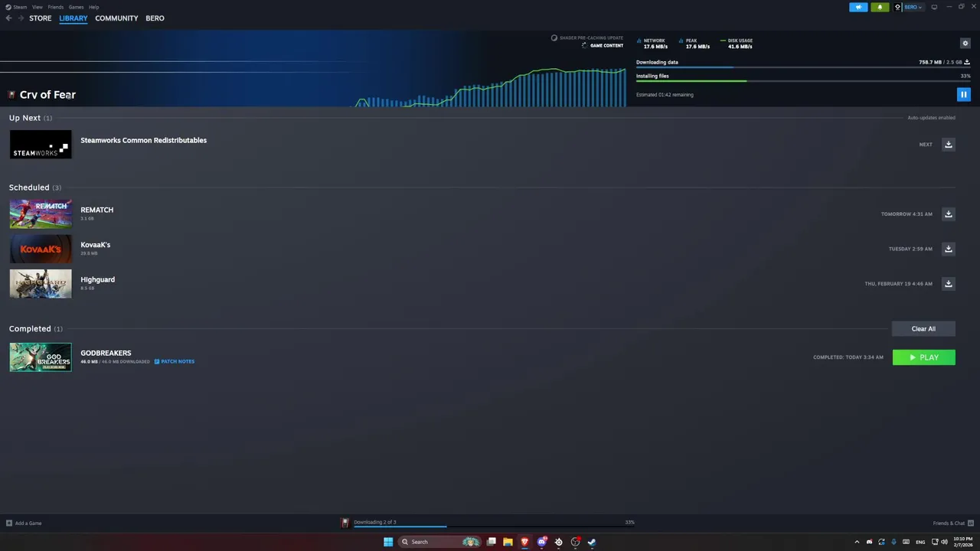Image resolution: width=980 pixels, height=551 pixels.
Task: Open the Windows Start menu
Action: tap(388, 542)
